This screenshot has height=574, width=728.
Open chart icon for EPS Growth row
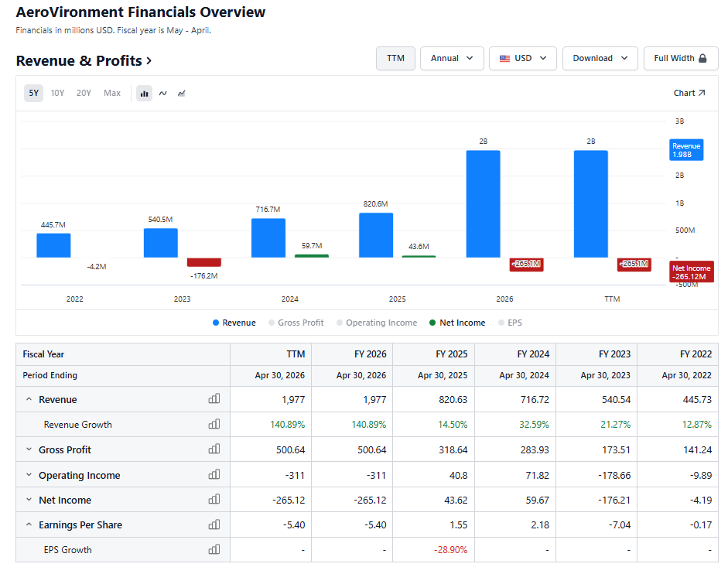[x=214, y=549]
